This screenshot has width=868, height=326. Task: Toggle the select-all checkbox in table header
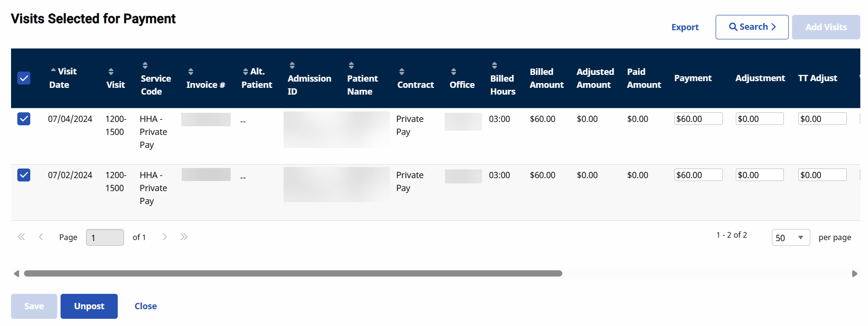[x=24, y=78]
